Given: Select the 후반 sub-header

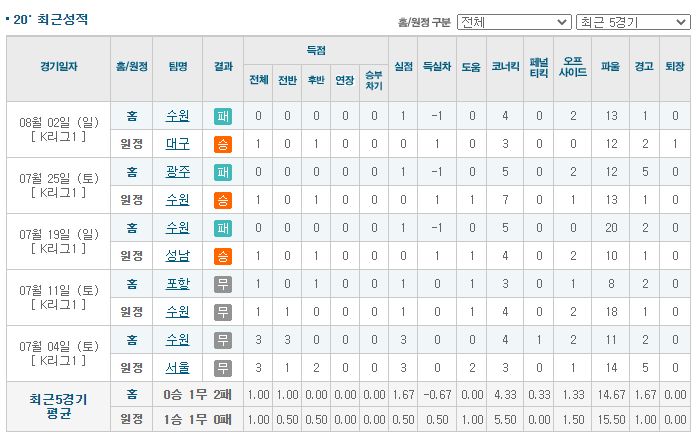Looking at the screenshot, I should tap(316, 83).
